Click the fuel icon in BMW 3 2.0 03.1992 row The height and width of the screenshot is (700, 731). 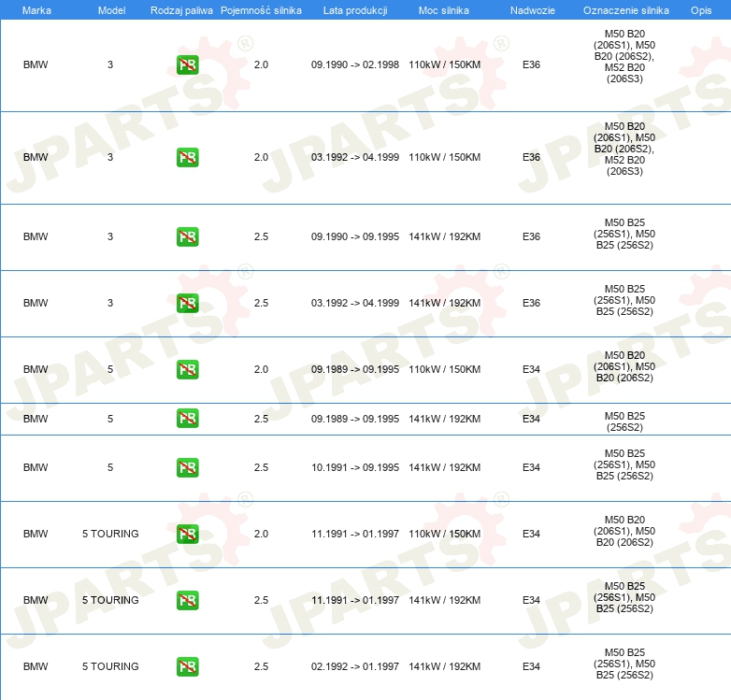(x=187, y=157)
